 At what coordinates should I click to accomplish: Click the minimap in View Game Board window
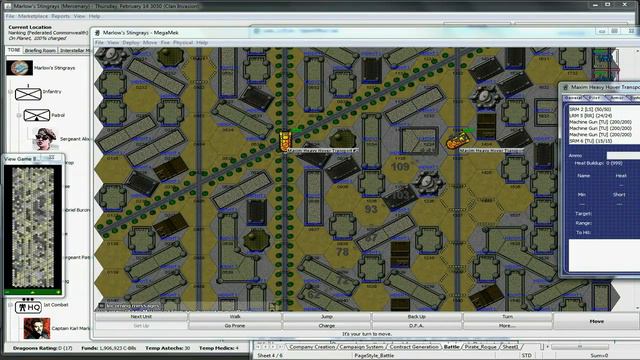(33, 227)
